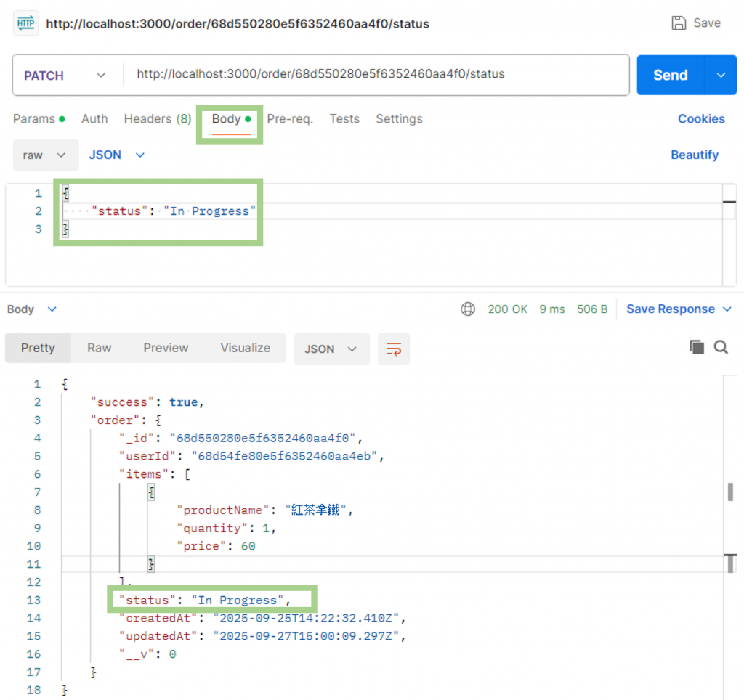The width and height of the screenshot is (744, 700).
Task: Click the request body scrollbar marker
Action: (x=729, y=202)
